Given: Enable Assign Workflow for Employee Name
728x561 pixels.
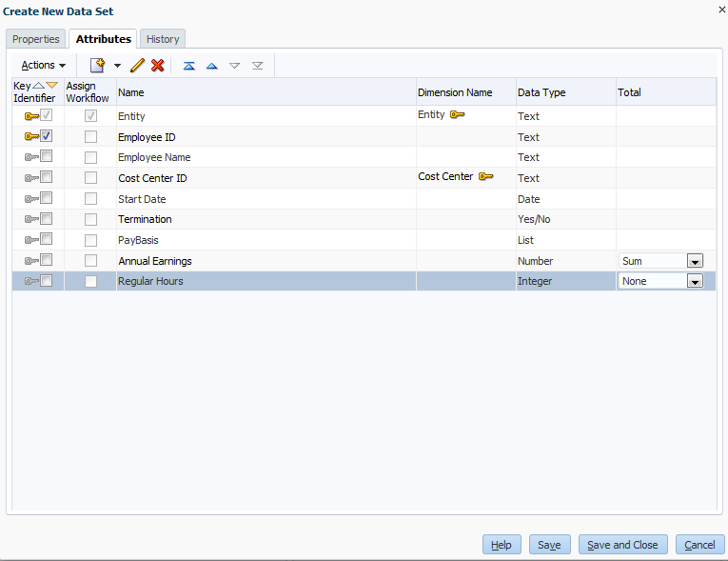Looking at the screenshot, I should [91, 157].
